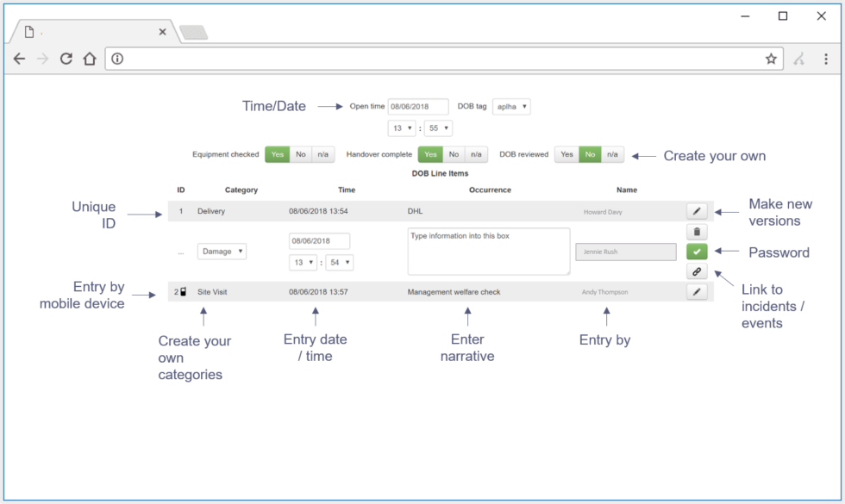Delete the entry using the trash icon
This screenshot has width=845, height=504.
(x=696, y=231)
